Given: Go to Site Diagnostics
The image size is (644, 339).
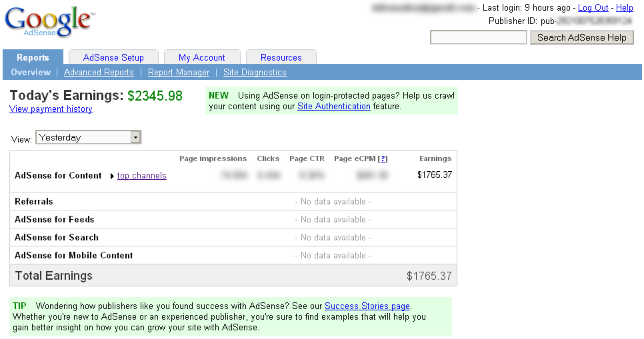Looking at the screenshot, I should [255, 72].
